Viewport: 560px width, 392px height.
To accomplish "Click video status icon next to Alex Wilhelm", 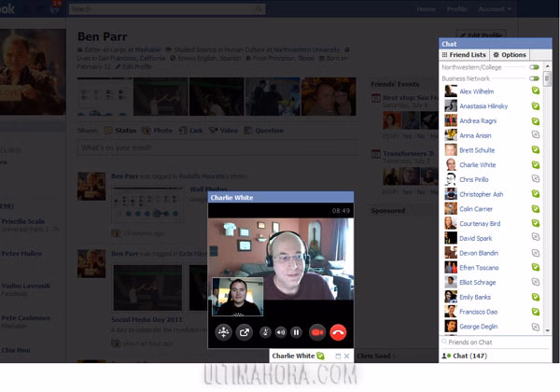I will [x=535, y=92].
